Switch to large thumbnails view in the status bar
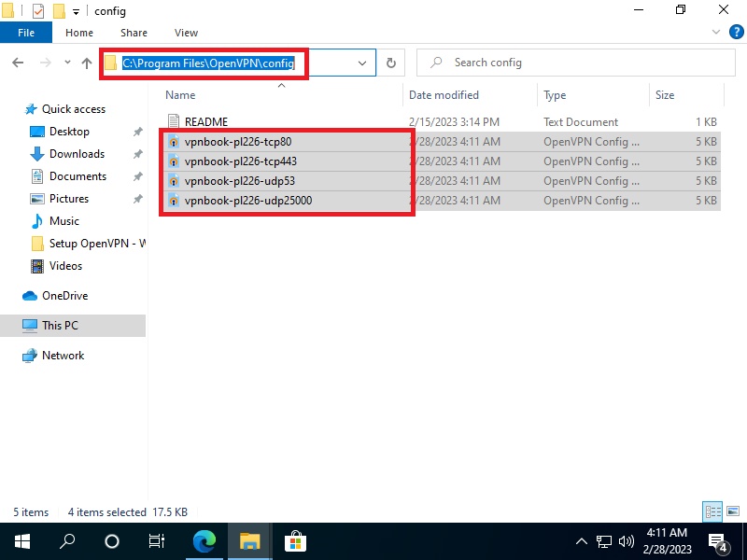This screenshot has height=560, width=747. pos(731,511)
